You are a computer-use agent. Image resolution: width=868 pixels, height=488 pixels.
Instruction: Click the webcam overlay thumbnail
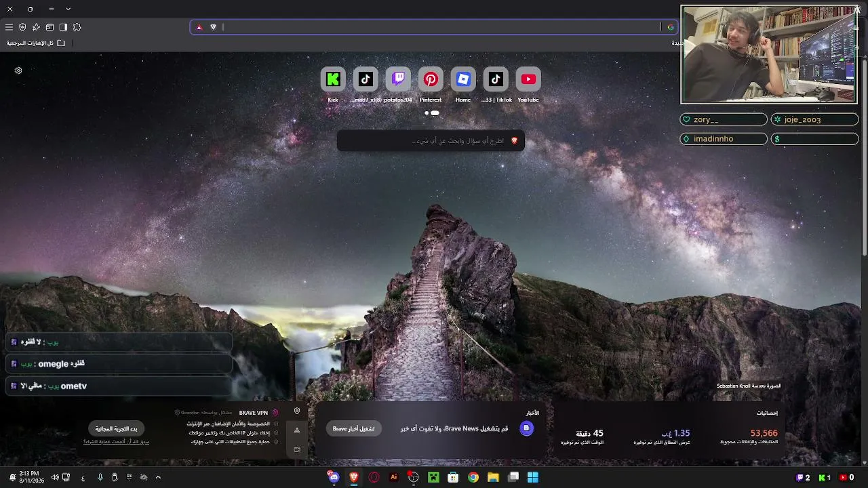coord(769,55)
